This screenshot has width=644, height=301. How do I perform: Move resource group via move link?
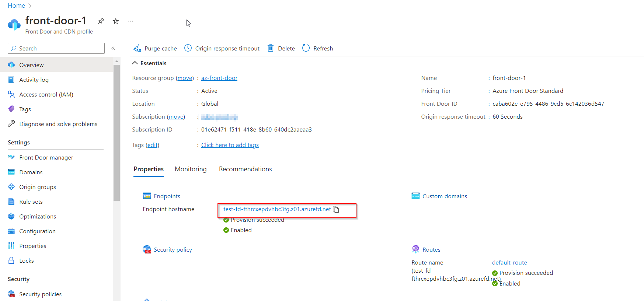pyautogui.click(x=185, y=78)
